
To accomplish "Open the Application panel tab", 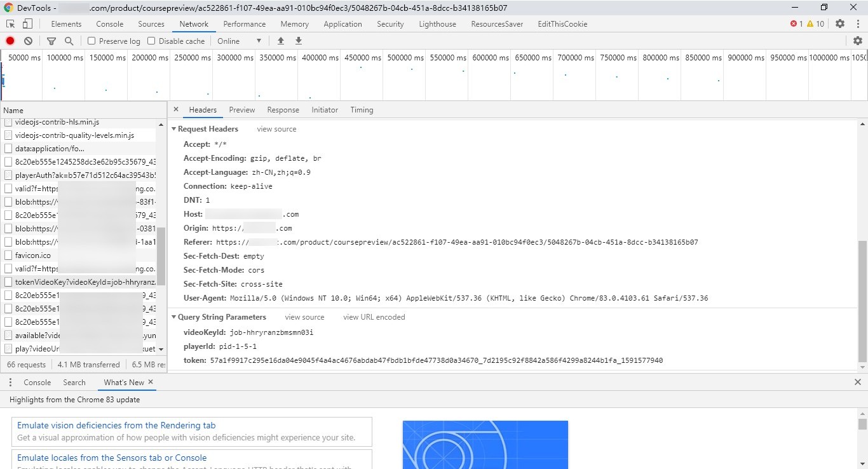I will coord(342,24).
